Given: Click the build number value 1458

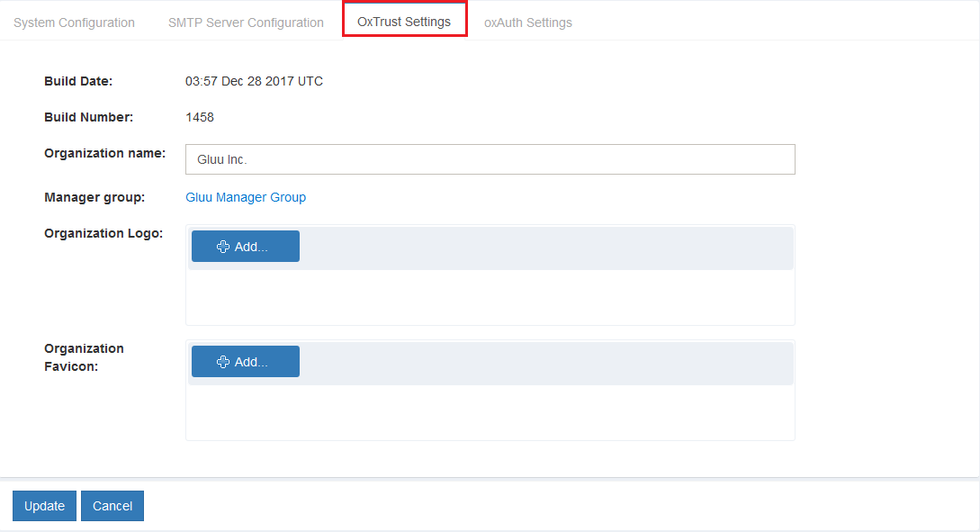Looking at the screenshot, I should (x=200, y=117).
